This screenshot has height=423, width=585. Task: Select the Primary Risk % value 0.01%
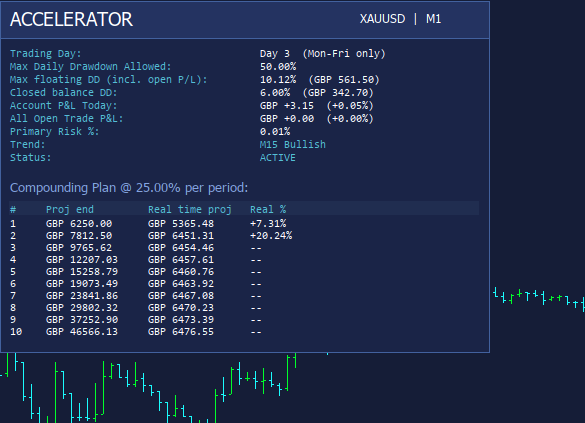click(x=275, y=132)
